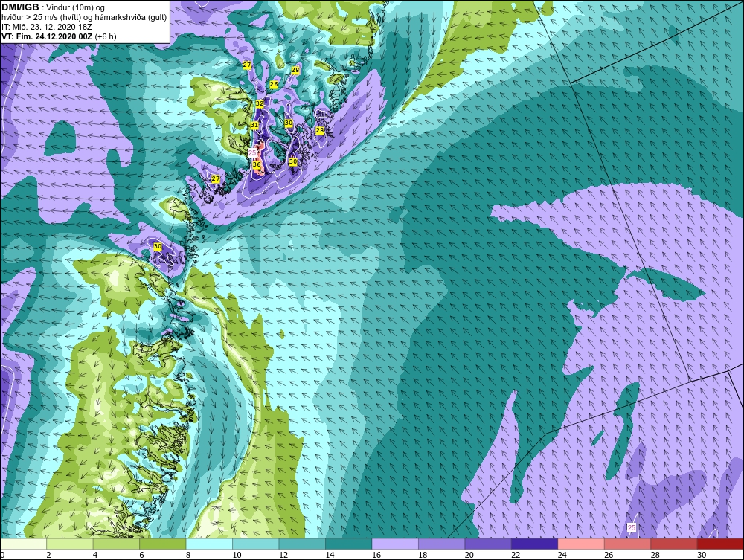Pick the 16–18 m/s light lavender scale swatch

[395, 544]
